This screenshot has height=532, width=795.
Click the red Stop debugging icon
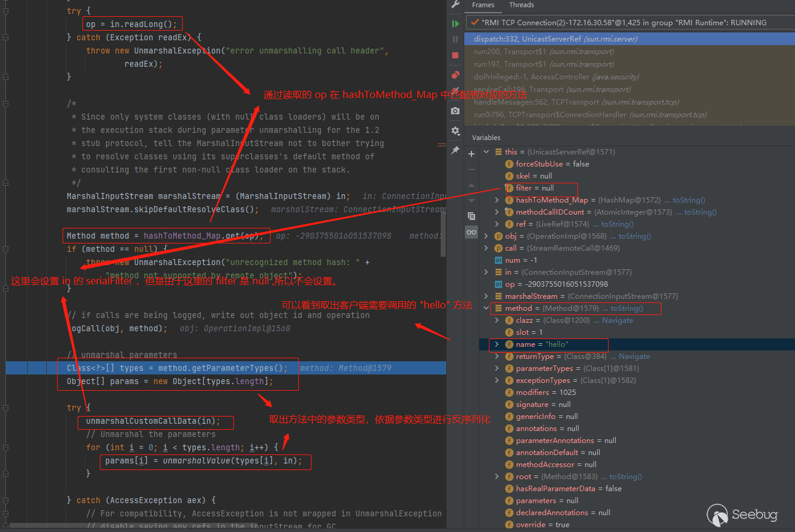455,55
